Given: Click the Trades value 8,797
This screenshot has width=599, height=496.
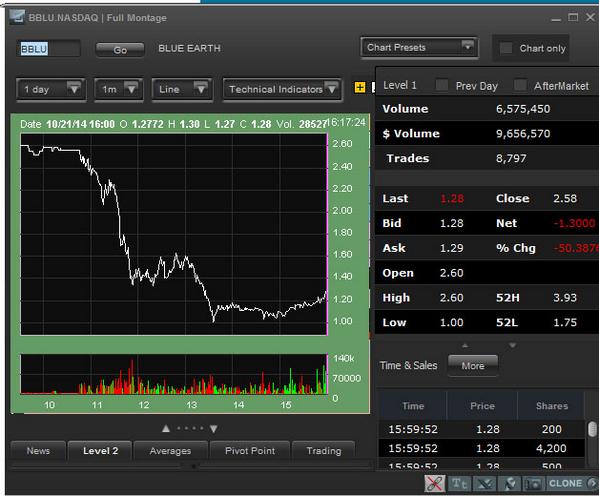Looking at the screenshot, I should click(x=511, y=158).
